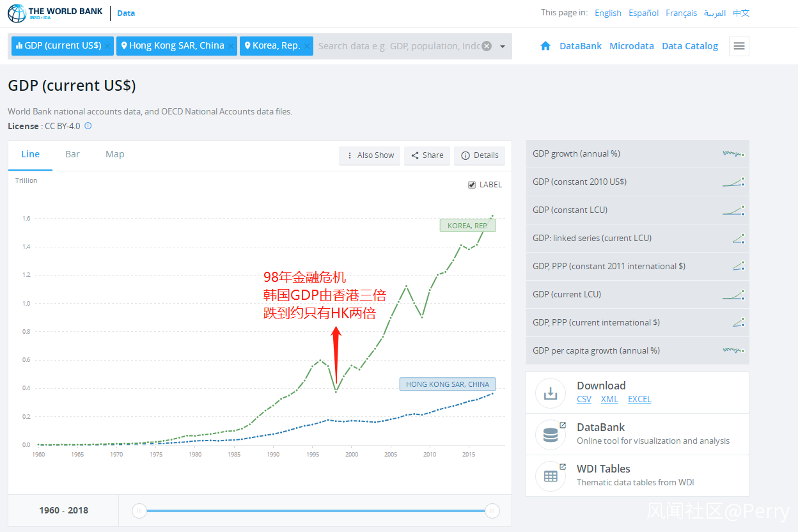Viewport: 798px width, 532px height.
Task: Open the WDI Tables heading
Action: click(x=604, y=469)
